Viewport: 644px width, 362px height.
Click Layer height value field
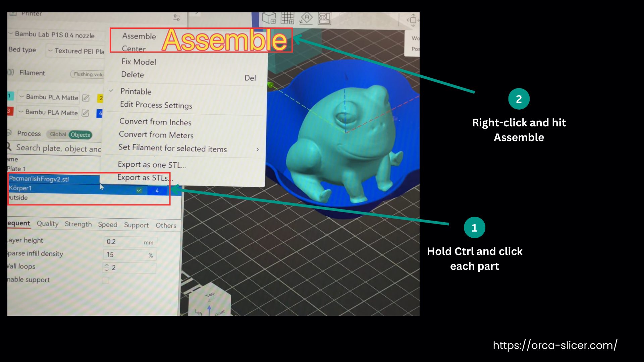(130, 242)
